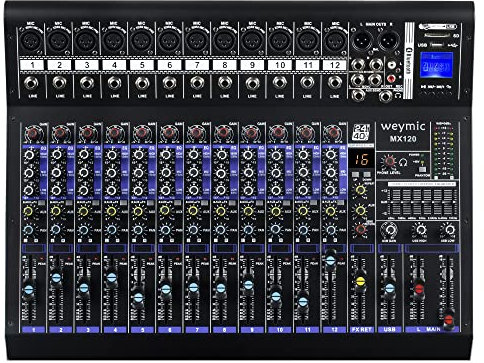Click the headphone icon beside Phone Level knob

[x=403, y=163]
